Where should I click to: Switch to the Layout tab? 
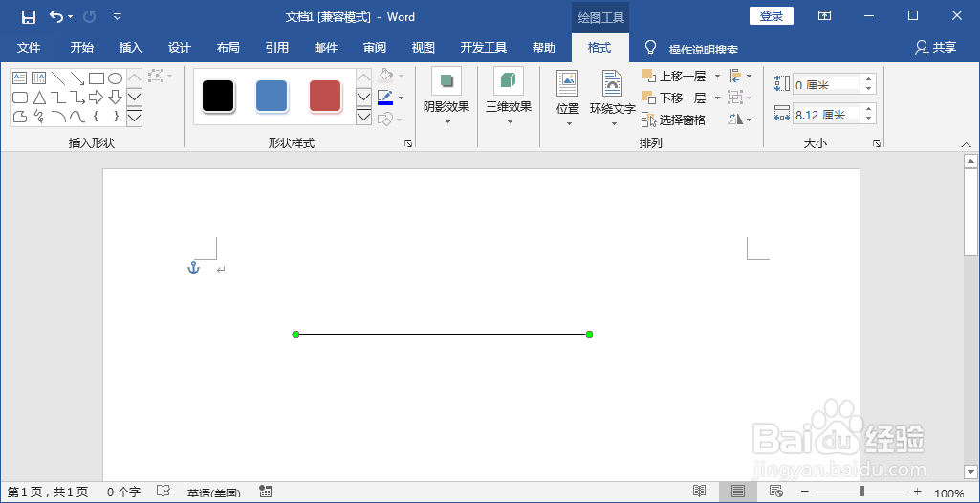pos(229,48)
